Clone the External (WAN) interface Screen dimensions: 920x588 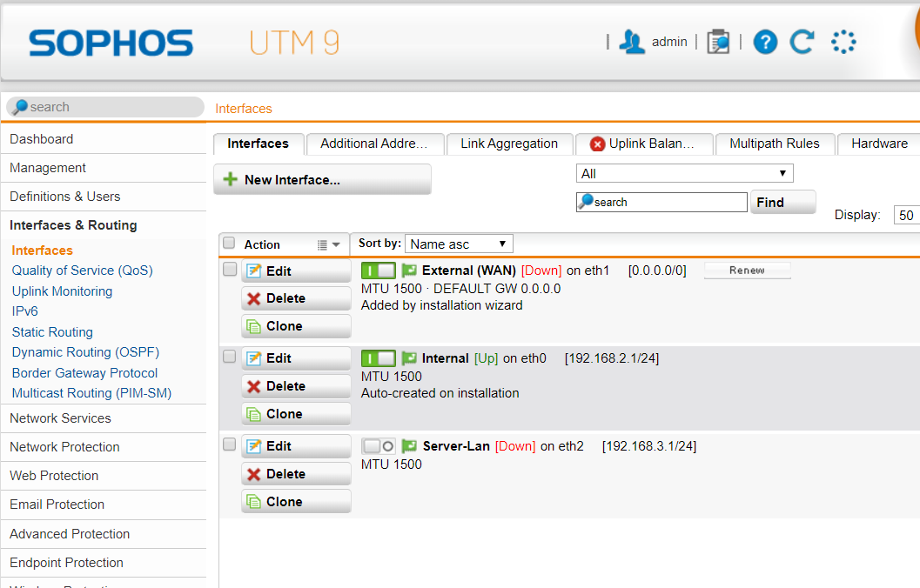[x=296, y=326]
